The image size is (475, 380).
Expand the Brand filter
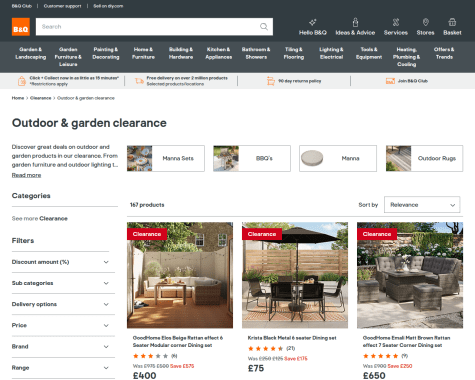(x=60, y=347)
